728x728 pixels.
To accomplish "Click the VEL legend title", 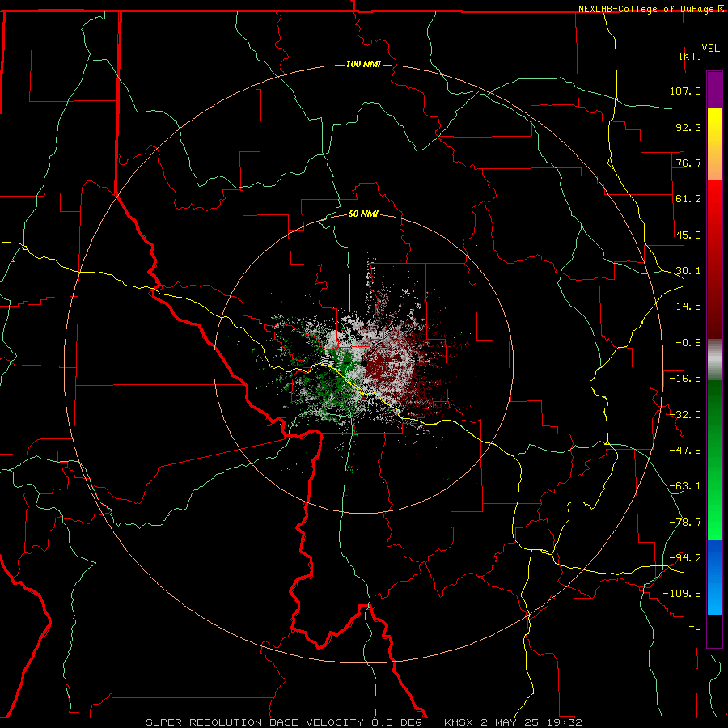I will tap(710, 49).
